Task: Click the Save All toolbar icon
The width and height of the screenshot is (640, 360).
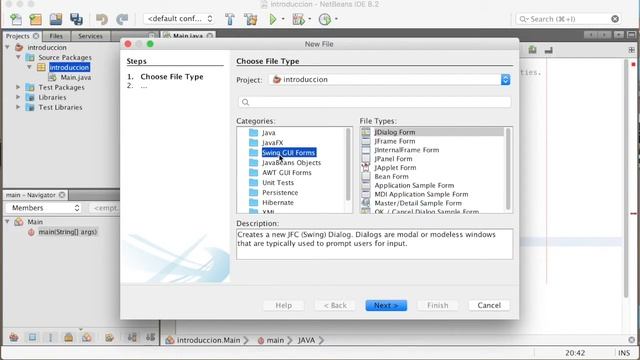Action: pyautogui.click(x=76, y=19)
